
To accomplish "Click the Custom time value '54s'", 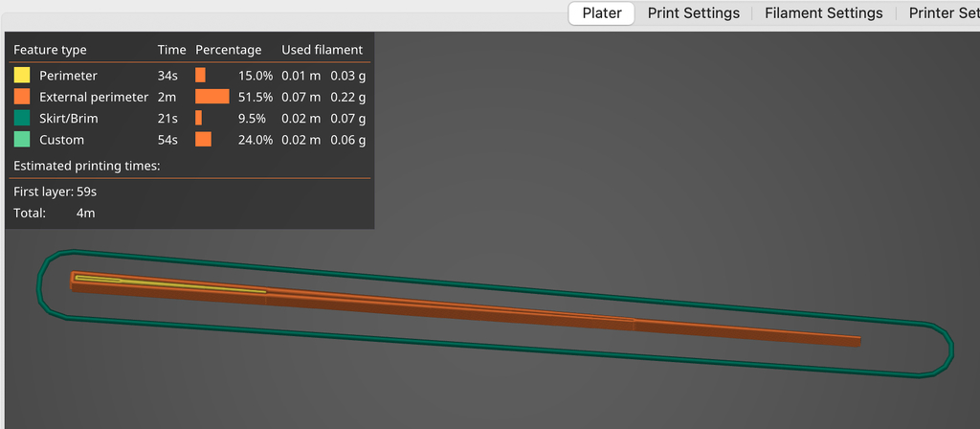I will click(x=167, y=140).
